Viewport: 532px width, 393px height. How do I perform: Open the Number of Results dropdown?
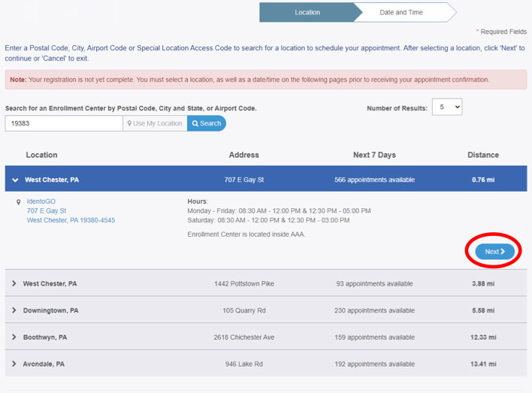pos(447,107)
